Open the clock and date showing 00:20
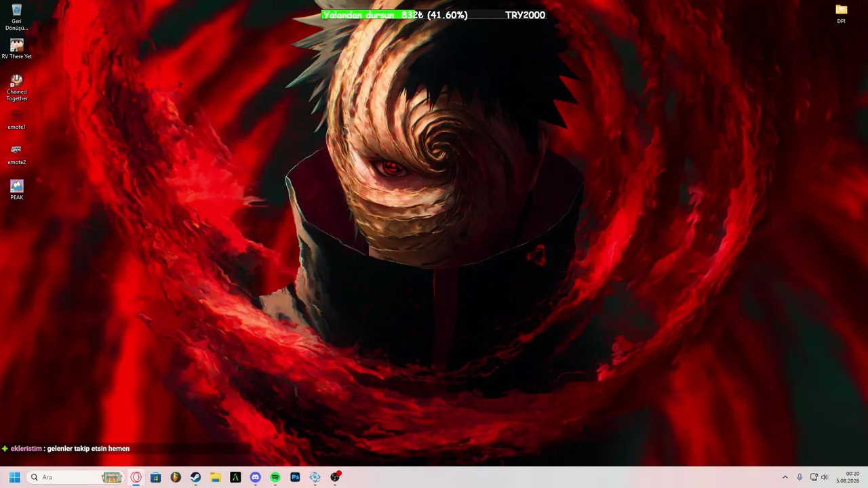Viewport: 868px width, 488px height. [x=848, y=477]
